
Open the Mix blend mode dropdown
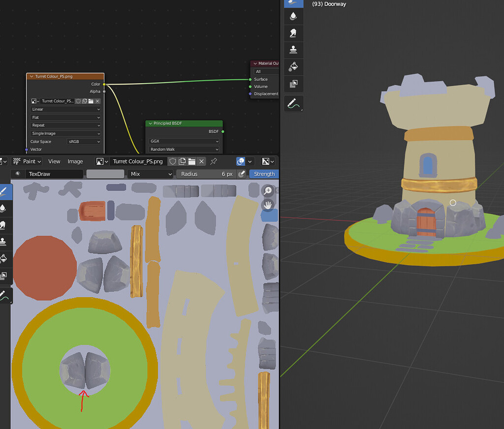click(x=151, y=174)
